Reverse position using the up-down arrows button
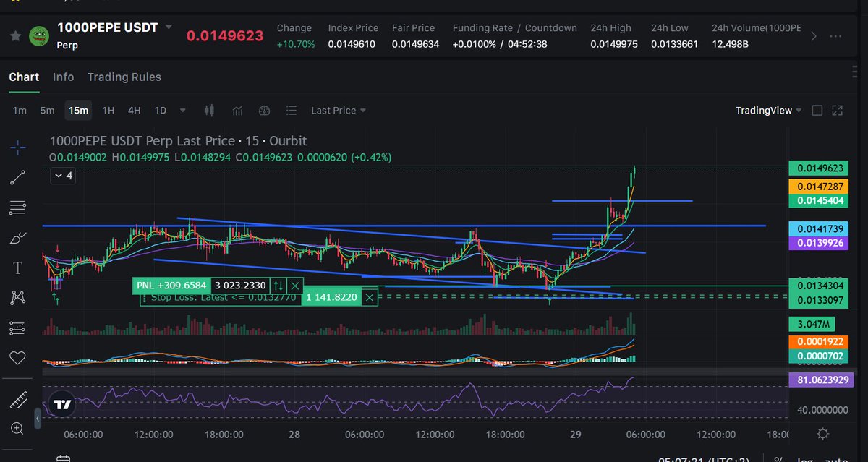868x462 pixels. [278, 286]
